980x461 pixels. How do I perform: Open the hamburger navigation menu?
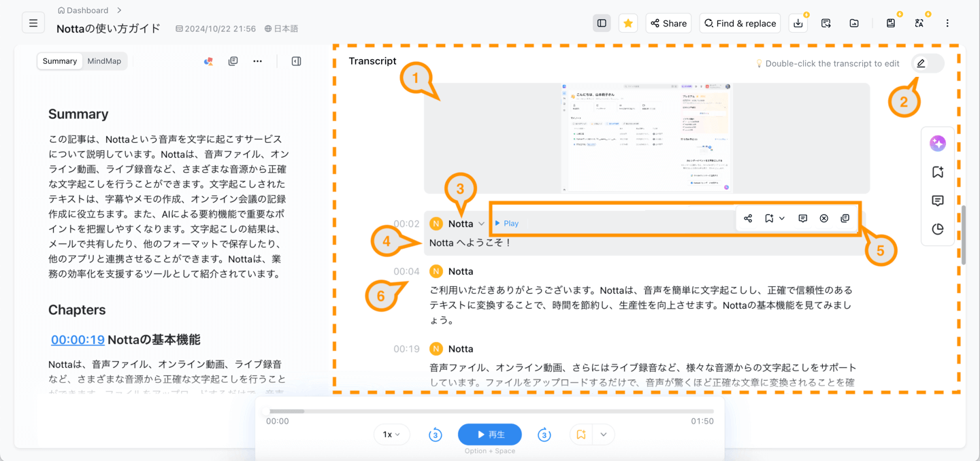(x=33, y=23)
